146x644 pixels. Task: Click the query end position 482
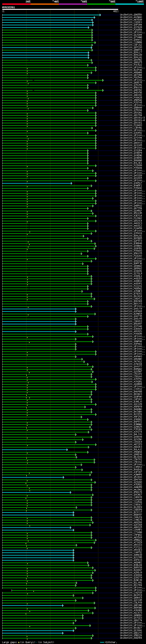tap(115, 11)
